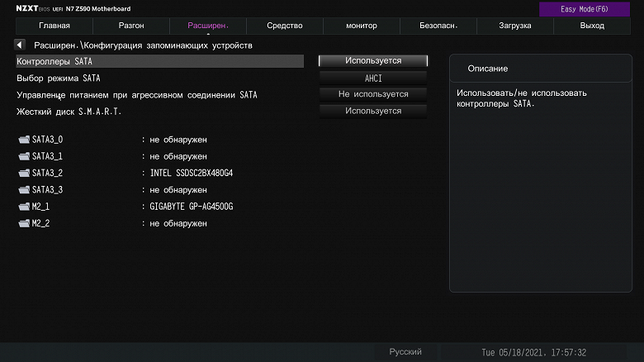The width and height of the screenshot is (644, 362).
Task: Select the INTEL SSDSC2BX480G4 drive entry
Action: (192, 174)
